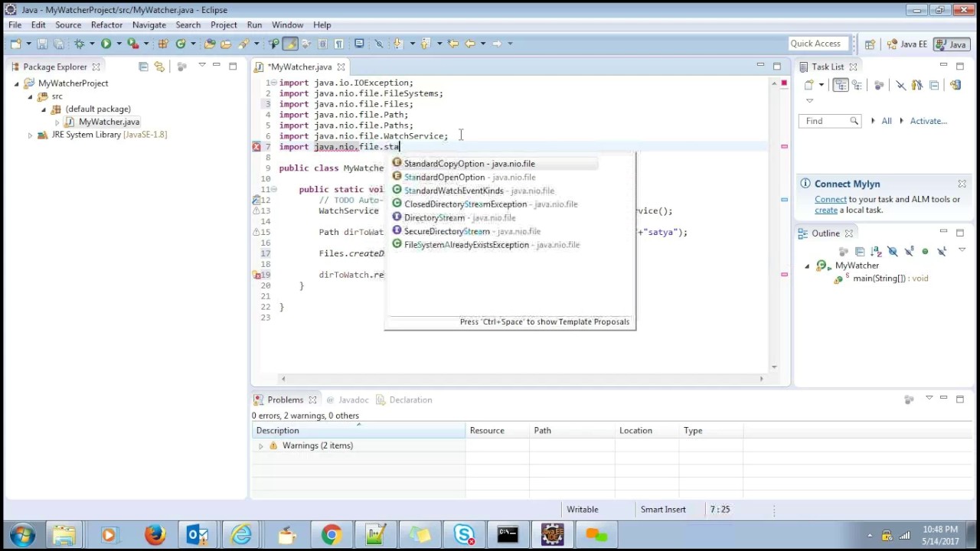Click Synchronize Changed icon in Task List

point(955,85)
